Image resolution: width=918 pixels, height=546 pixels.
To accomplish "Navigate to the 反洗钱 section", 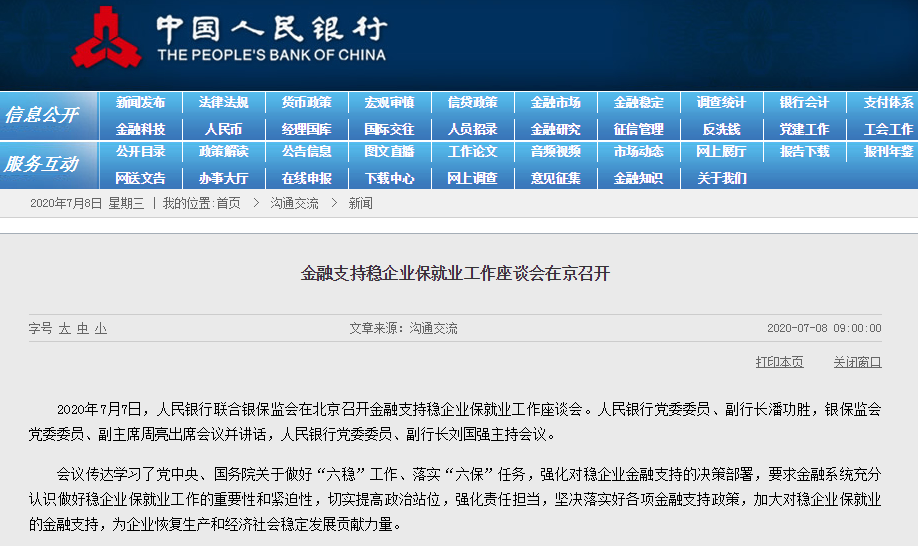I will point(721,129).
